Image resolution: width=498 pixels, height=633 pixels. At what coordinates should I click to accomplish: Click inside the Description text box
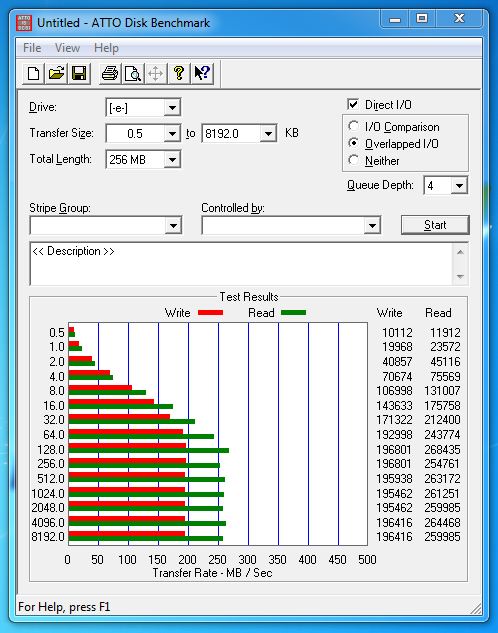[243, 264]
